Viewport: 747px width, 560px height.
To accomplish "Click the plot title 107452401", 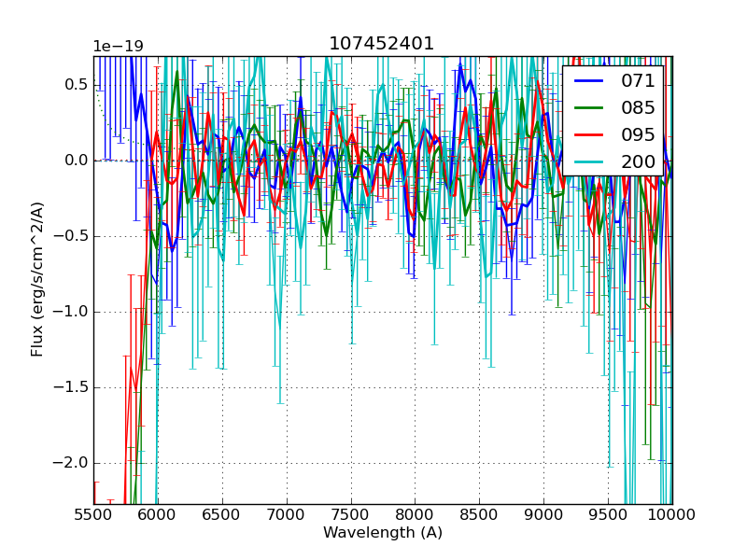I will [382, 44].
